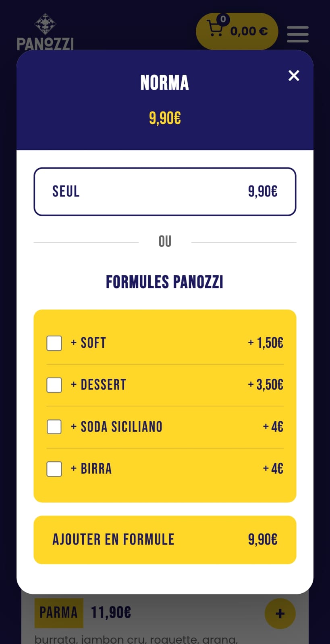The height and width of the screenshot is (644, 330).
Task: Click the "+ Soda Siciliano" label text
Action: pos(116,427)
